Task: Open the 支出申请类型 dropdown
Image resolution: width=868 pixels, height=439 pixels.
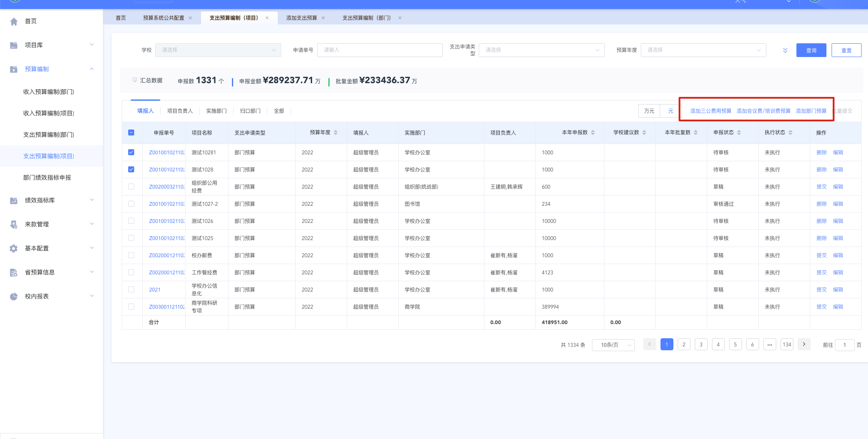Action: [x=541, y=50]
